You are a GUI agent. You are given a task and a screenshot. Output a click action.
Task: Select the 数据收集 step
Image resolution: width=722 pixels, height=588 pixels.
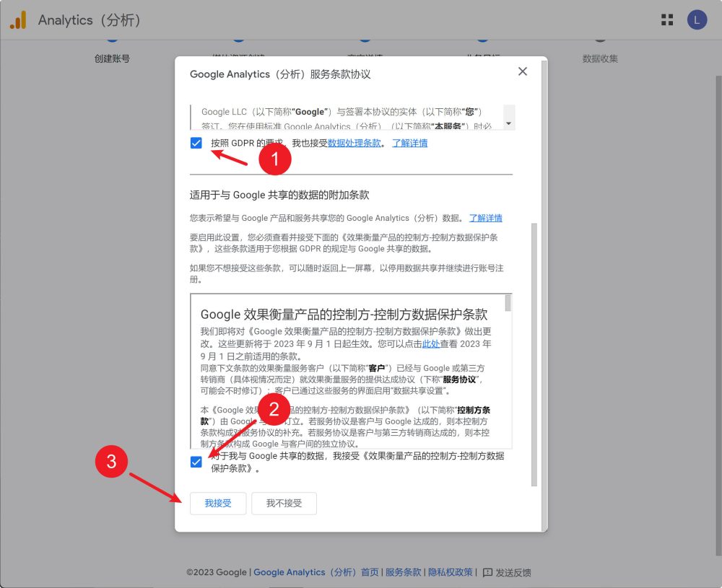coord(600,58)
